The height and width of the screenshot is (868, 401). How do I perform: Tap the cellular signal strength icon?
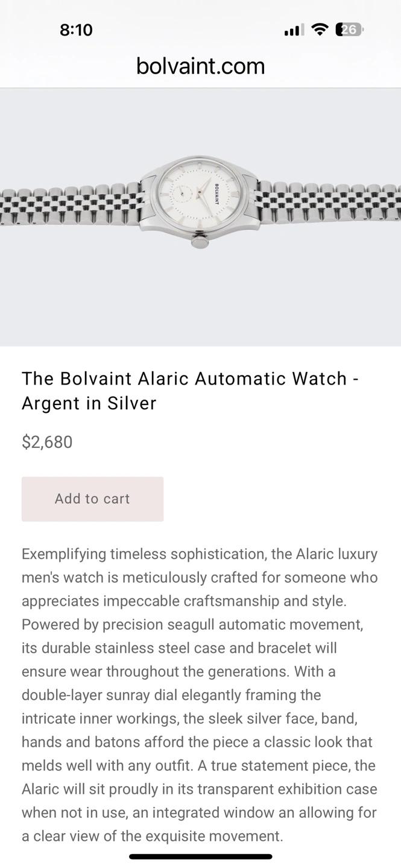pos(294,30)
